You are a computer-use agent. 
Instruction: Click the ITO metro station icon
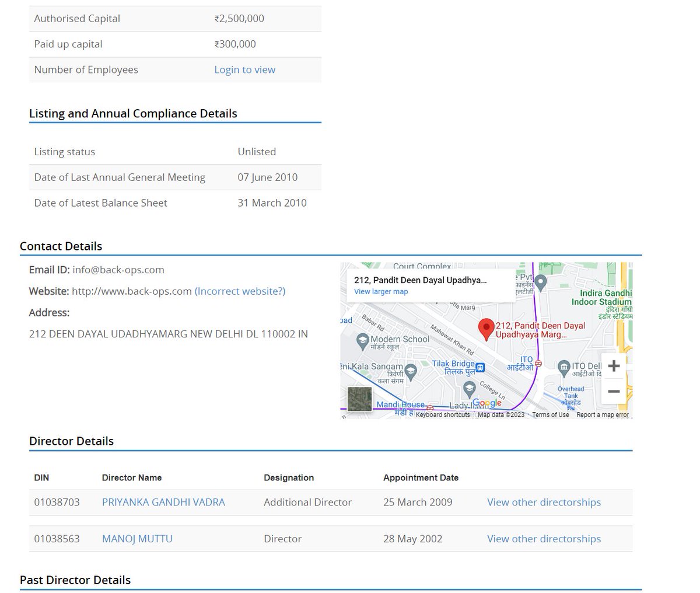click(x=539, y=362)
